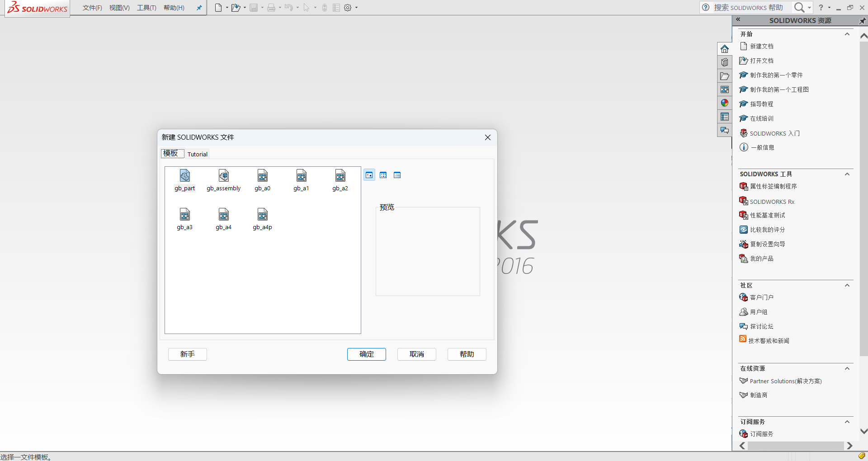Open the New document dropdown arrow
The height and width of the screenshot is (461, 868).
click(x=227, y=8)
